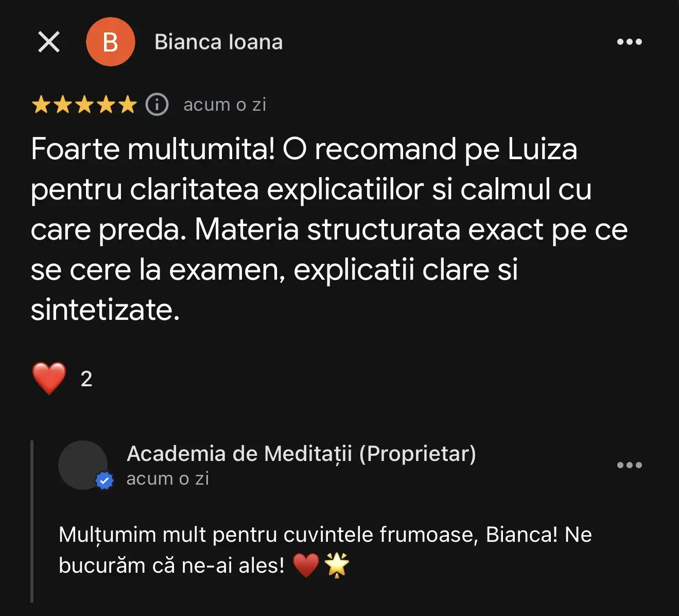
Task: Toggle the red heart reaction on the review
Action: [x=49, y=379]
